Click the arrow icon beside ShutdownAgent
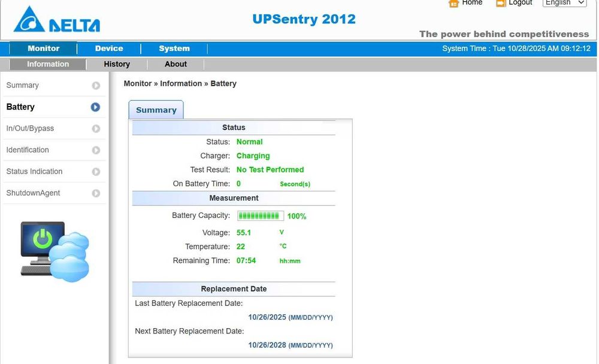The image size is (599, 364). (x=96, y=193)
